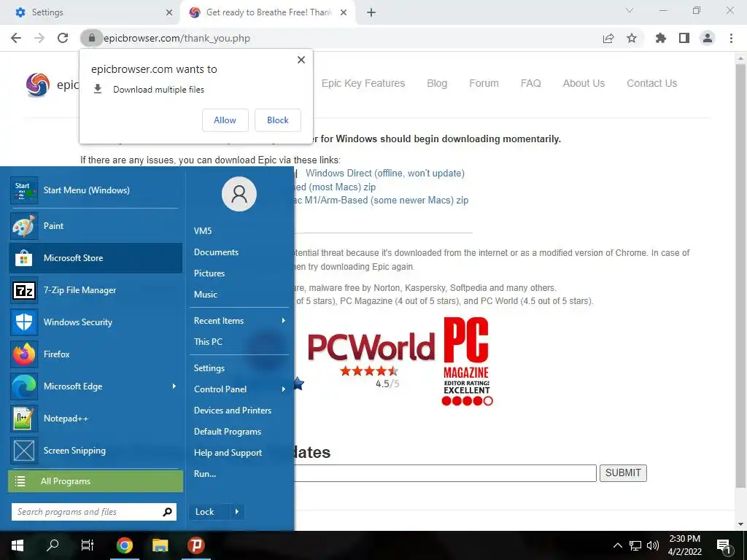Open the About Us link

click(x=584, y=83)
